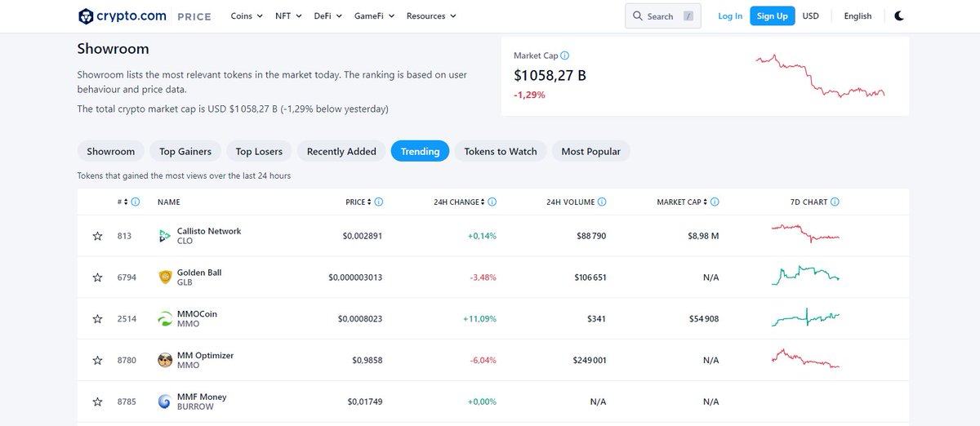Click the Sign Up button

773,16
